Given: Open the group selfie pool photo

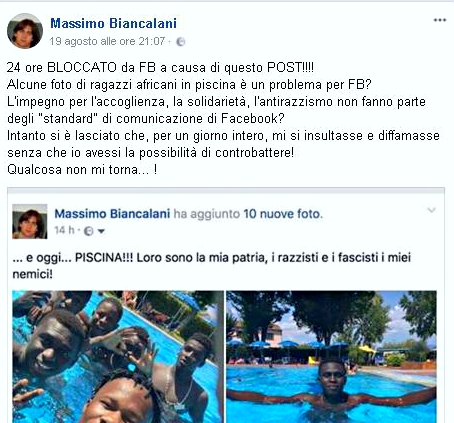Looking at the screenshot, I should click(118, 357).
